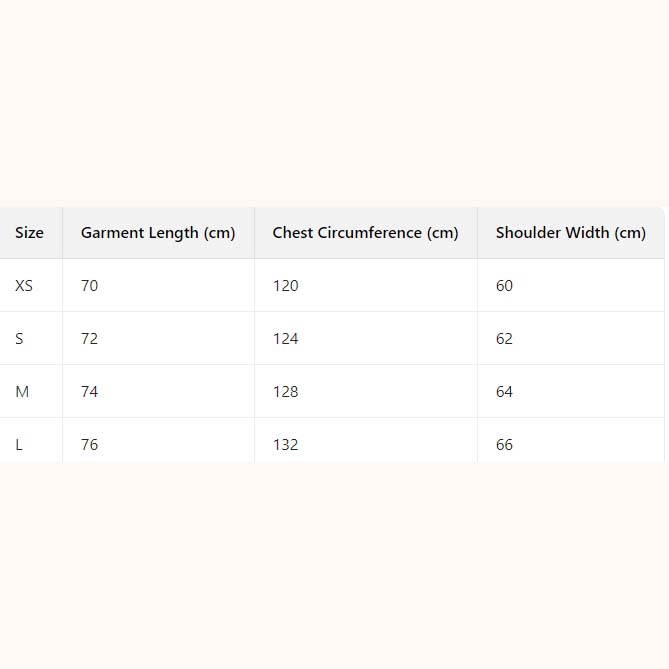The image size is (669, 669).
Task: Click garment length value 70
Action: 90,286
